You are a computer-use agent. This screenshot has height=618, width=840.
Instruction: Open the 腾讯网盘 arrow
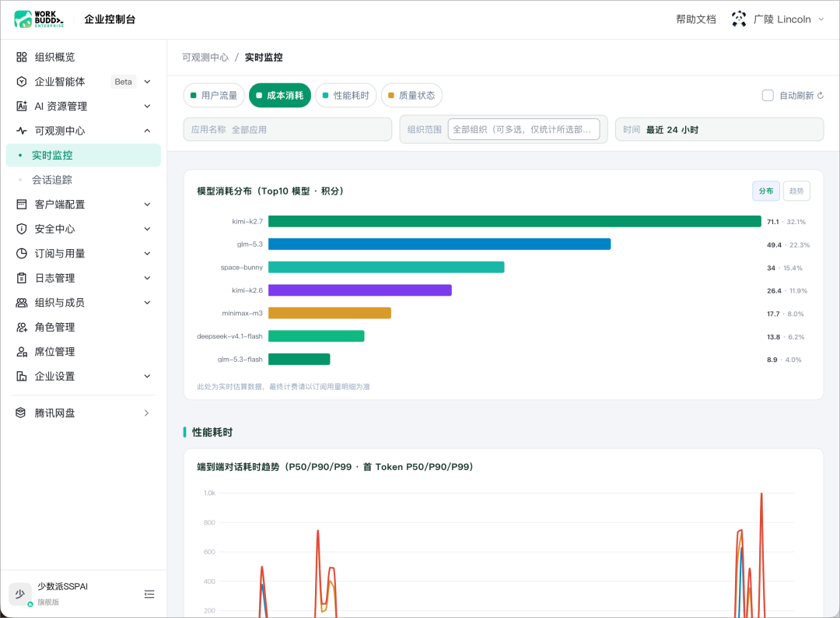[147, 413]
